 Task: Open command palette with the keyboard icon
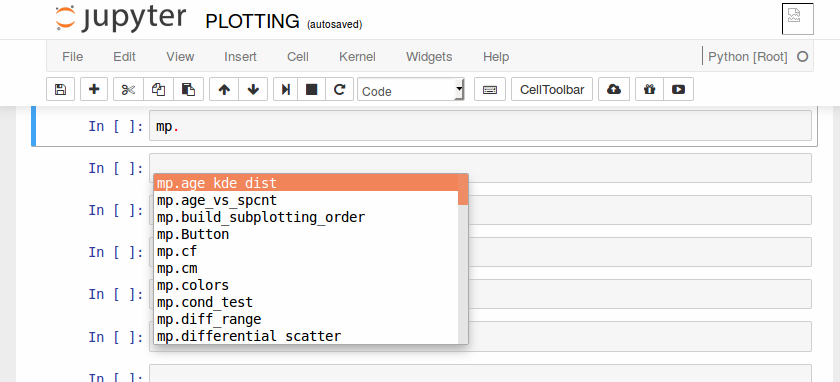[x=490, y=89]
